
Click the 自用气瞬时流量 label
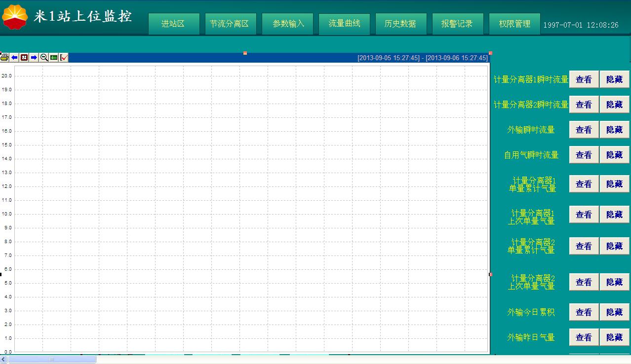pos(531,155)
